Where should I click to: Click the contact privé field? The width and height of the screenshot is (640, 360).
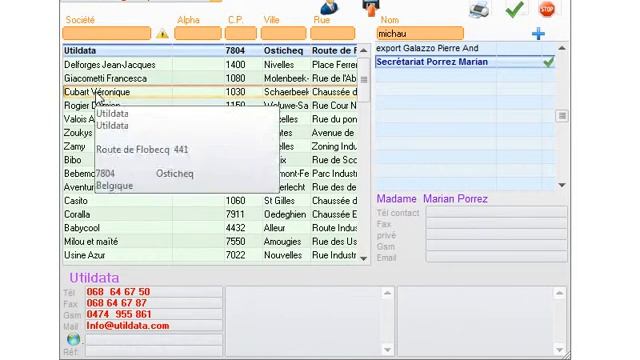click(x=496, y=234)
